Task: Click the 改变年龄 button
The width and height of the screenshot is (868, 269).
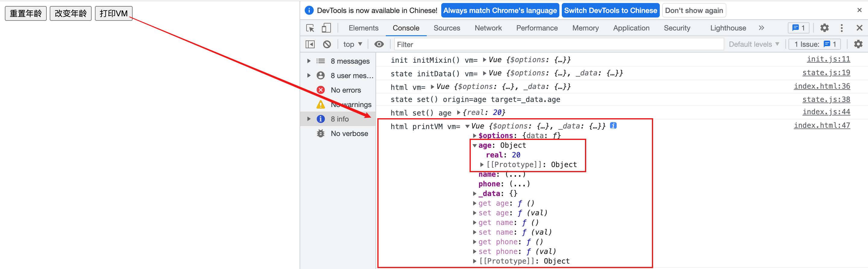Action: (x=71, y=14)
